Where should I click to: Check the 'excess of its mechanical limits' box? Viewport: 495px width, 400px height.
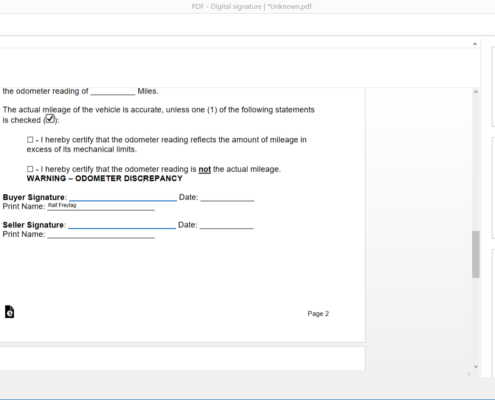(x=30, y=140)
